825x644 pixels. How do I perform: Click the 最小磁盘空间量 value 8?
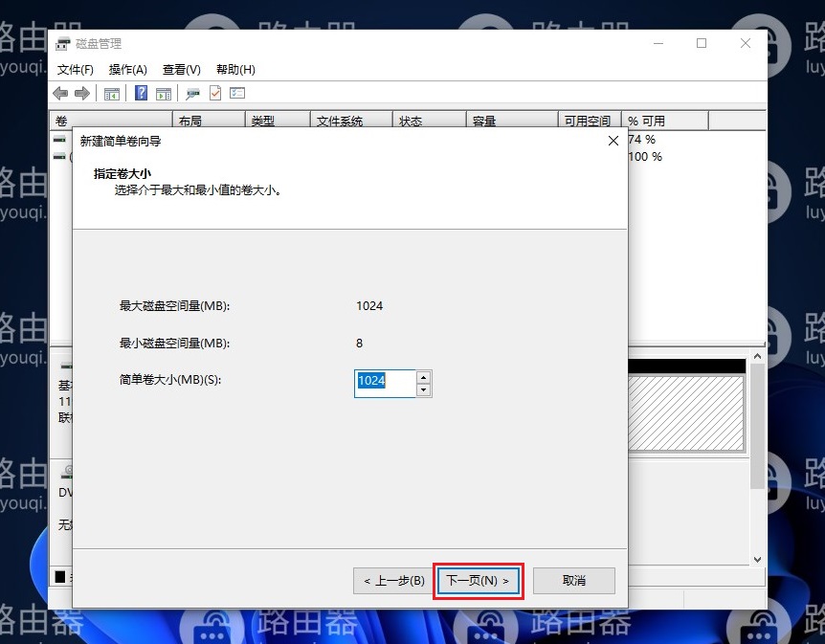pyautogui.click(x=359, y=343)
